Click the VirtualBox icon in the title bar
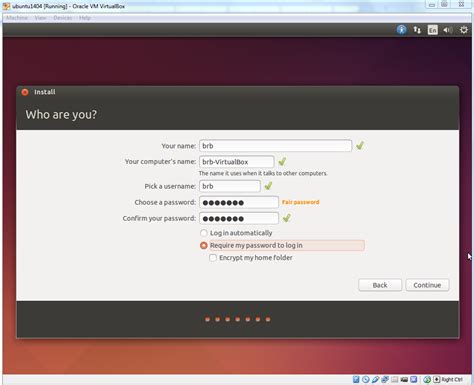 click(6, 6)
